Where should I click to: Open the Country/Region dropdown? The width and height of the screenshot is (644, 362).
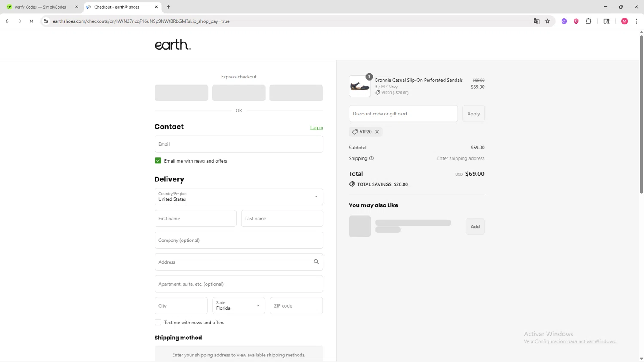click(239, 196)
